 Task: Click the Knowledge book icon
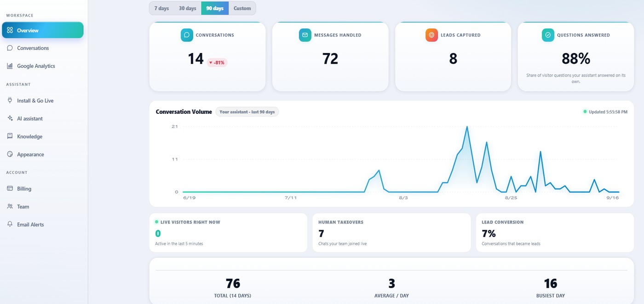[x=10, y=136]
